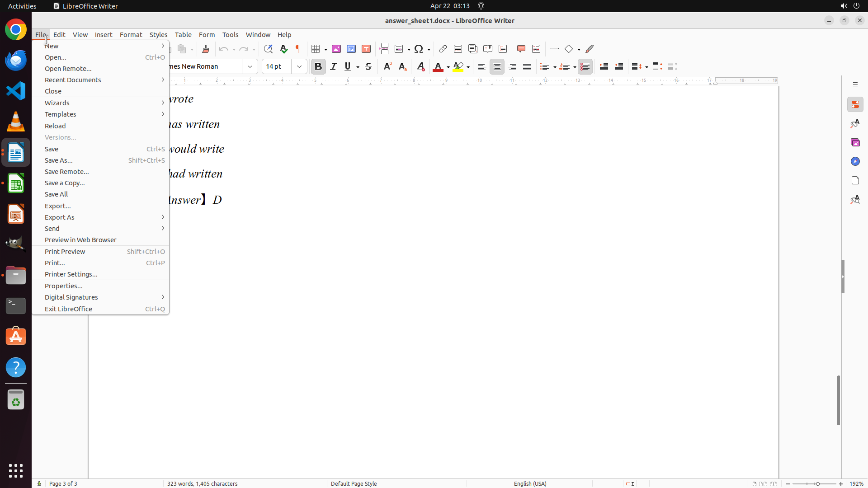This screenshot has width=868, height=488.
Task: Click the zoom slider in status bar
Action: [817, 484]
